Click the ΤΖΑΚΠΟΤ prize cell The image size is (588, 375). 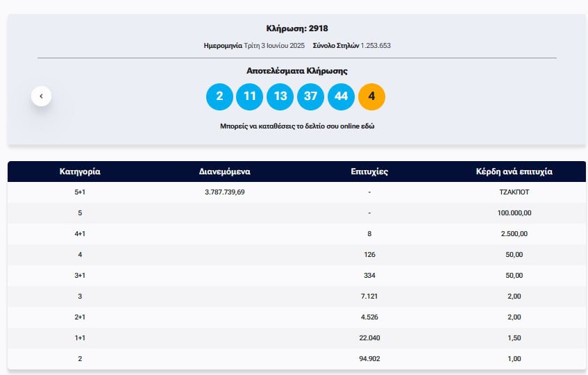point(514,192)
